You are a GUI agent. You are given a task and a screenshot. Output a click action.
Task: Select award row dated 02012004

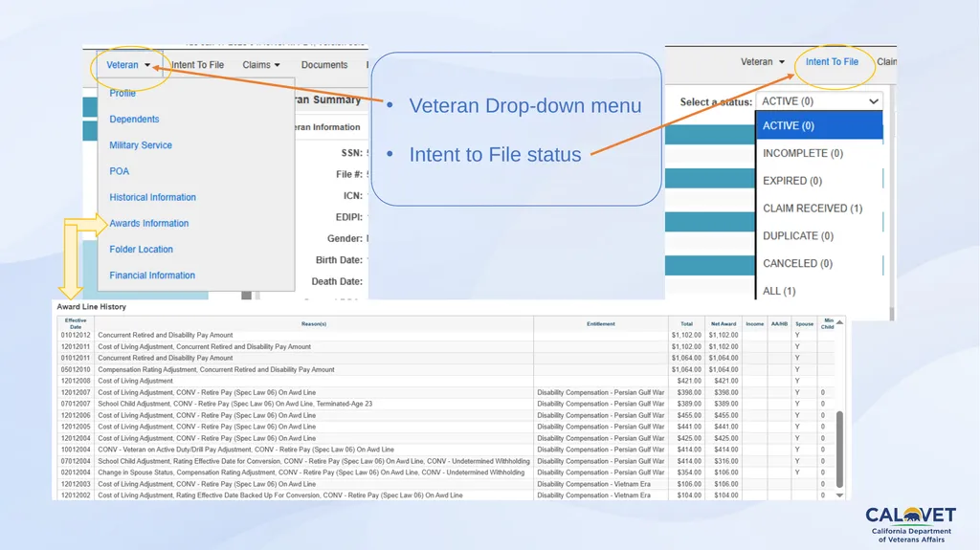coord(446,473)
